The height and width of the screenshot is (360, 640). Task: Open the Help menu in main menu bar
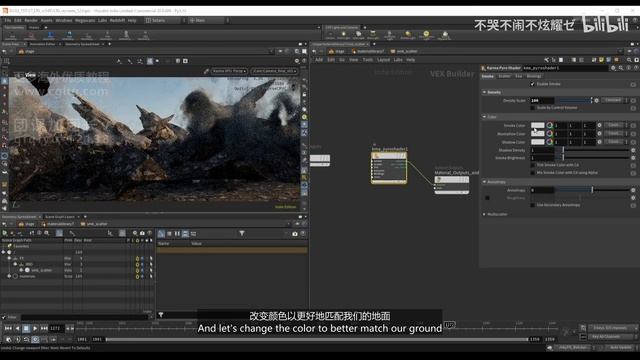point(132,20)
